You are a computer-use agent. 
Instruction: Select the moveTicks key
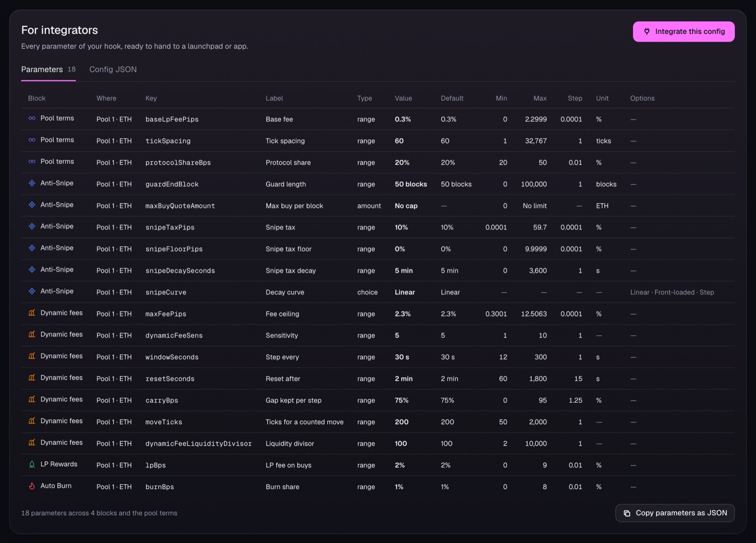[x=163, y=422]
